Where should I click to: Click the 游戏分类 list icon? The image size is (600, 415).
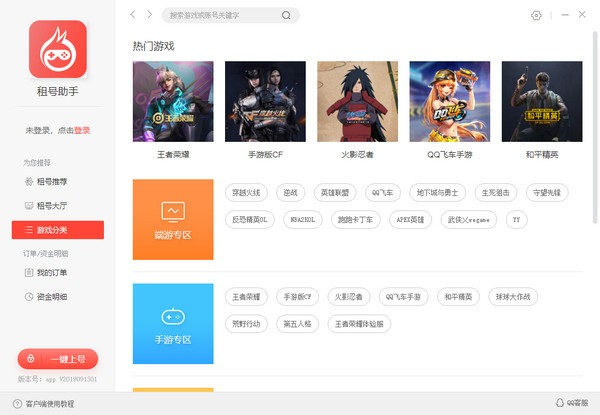[29, 230]
